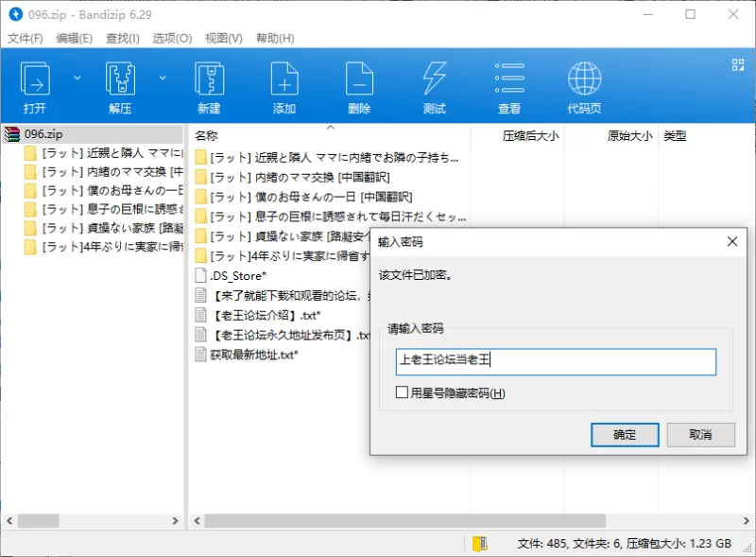Click the 删除 (Delete) toolbar icon
Screen dimensions: 756x557
click(359, 87)
